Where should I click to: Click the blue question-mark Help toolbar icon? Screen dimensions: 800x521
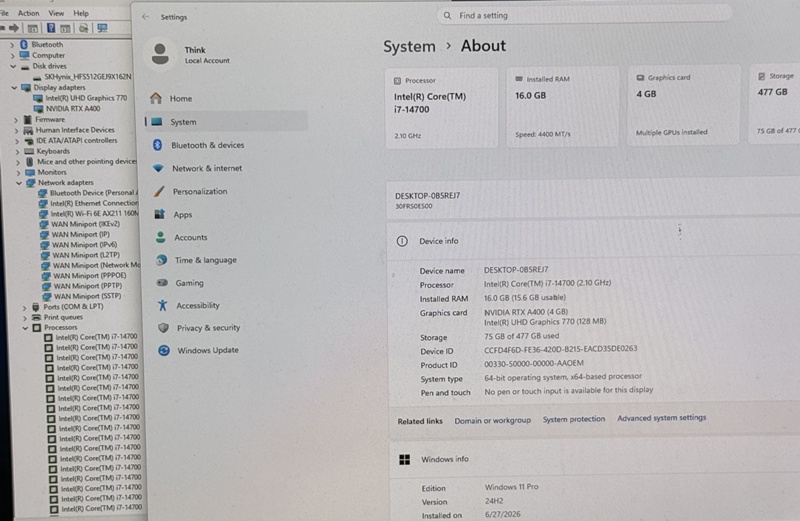51,28
